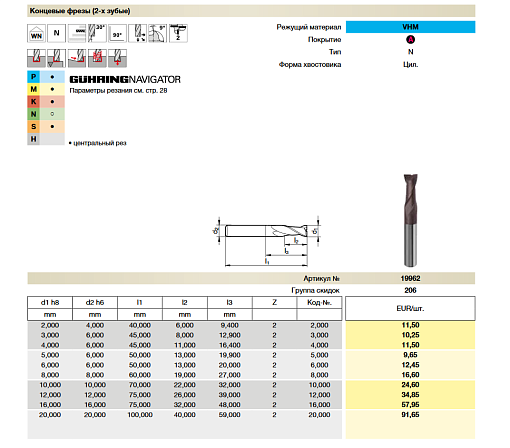510x448 pixels.
Task: Click the Z teeth count icon
Action: coord(178,34)
